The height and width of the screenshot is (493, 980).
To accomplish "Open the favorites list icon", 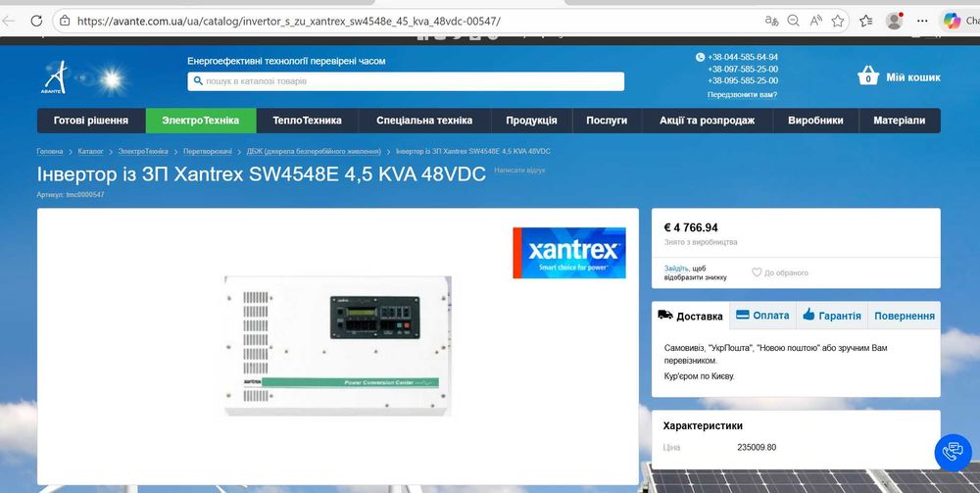I will click(x=866, y=21).
